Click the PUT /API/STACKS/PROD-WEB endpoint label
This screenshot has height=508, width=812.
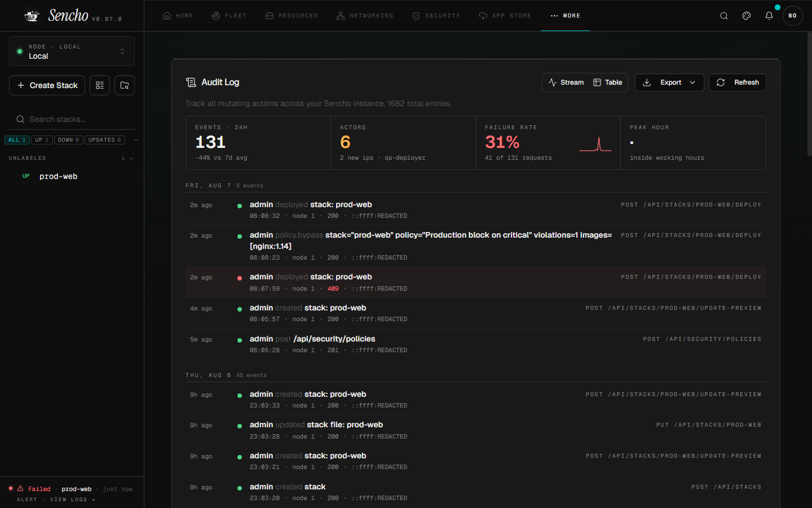click(x=709, y=425)
